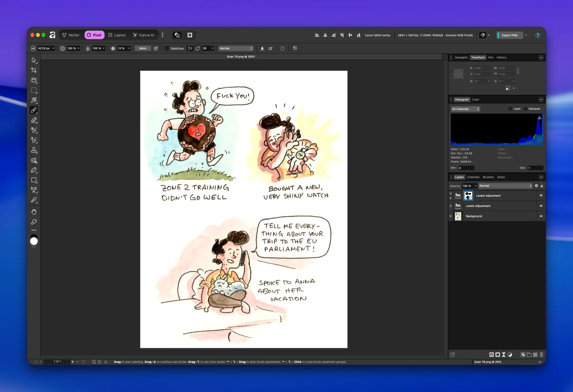Select the Hand pan tool

[34, 212]
